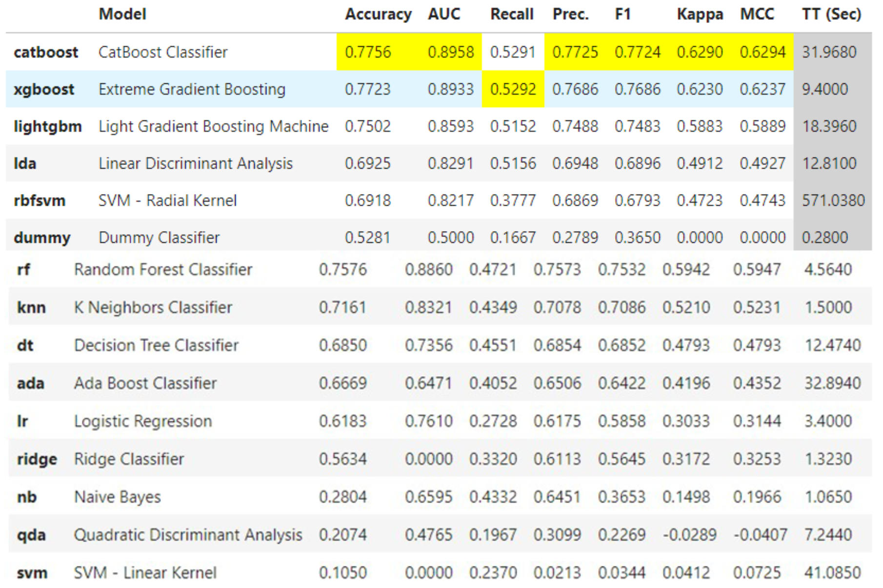Click the Kappa column header
883x588 pixels.
(x=700, y=15)
